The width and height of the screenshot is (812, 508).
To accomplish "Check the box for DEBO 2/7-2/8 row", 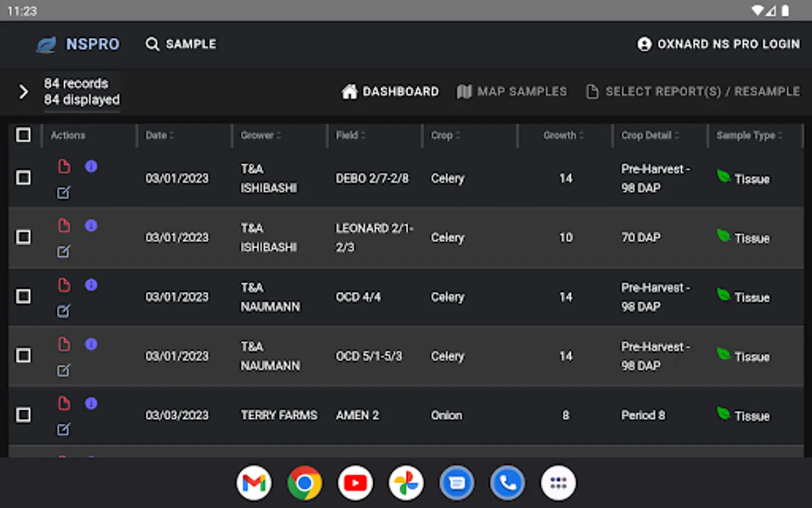I will (24, 178).
